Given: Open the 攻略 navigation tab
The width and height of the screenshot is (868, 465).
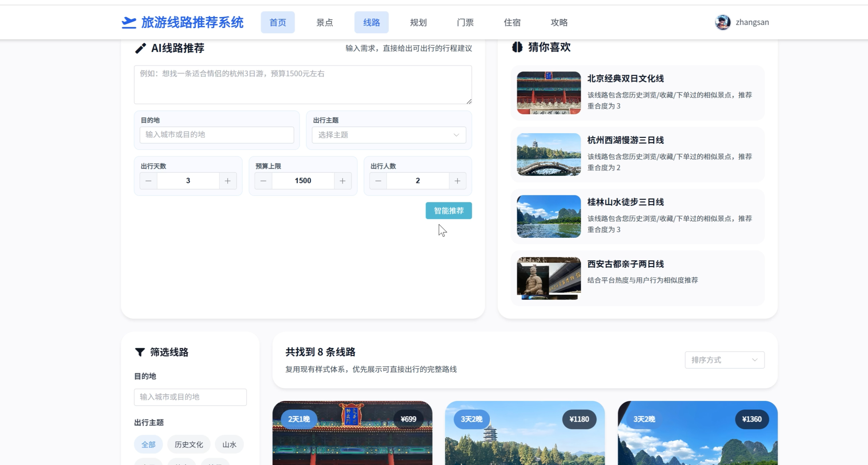Looking at the screenshot, I should pos(559,23).
